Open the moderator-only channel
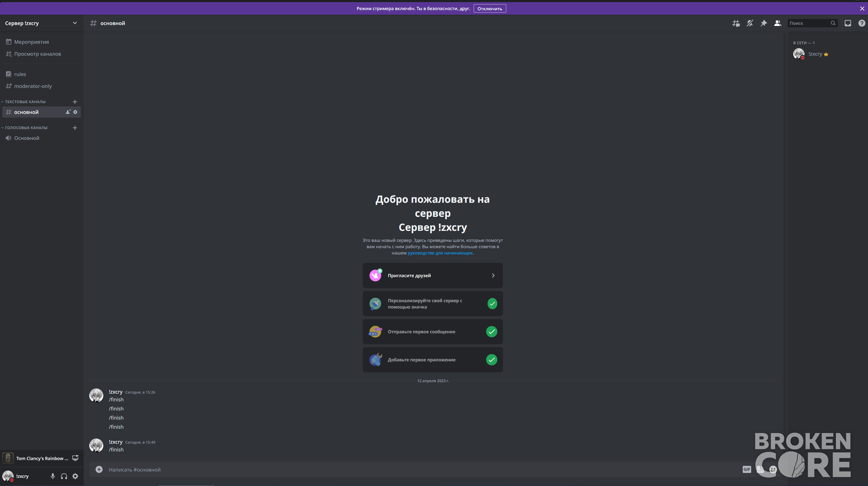This screenshot has height=486, width=868. click(x=41, y=86)
